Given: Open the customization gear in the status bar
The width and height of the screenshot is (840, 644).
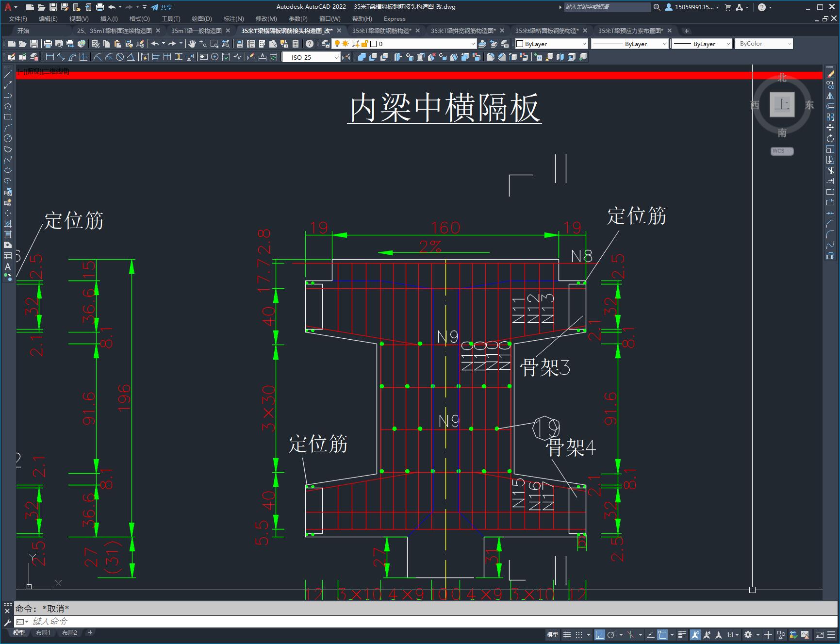Looking at the screenshot, I should coord(748,635).
